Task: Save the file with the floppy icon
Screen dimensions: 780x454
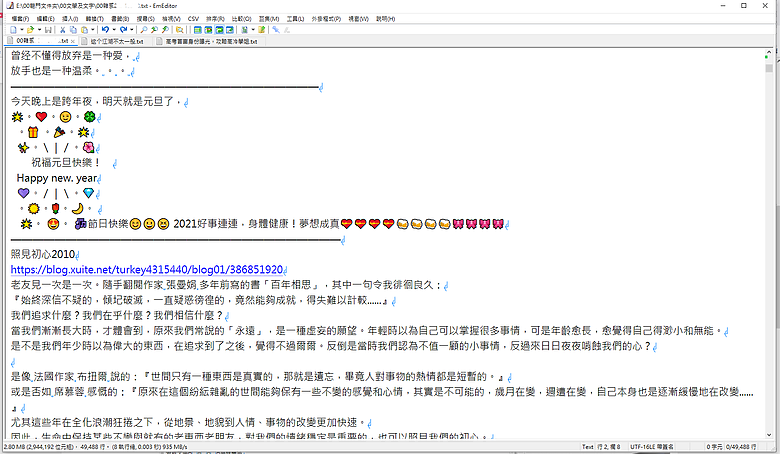Action: [x=48, y=30]
